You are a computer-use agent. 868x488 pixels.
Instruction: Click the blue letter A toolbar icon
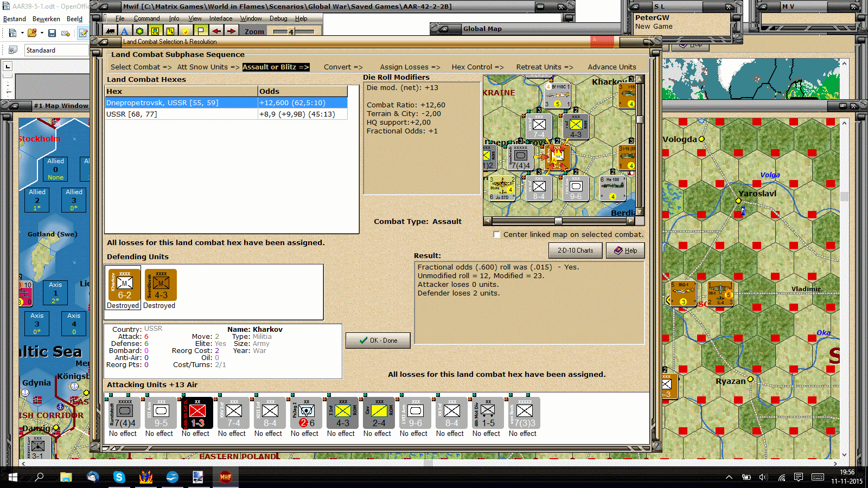pos(125,31)
